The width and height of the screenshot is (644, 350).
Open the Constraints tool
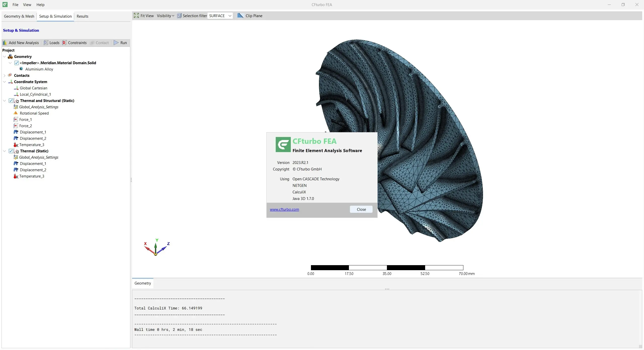(x=74, y=43)
